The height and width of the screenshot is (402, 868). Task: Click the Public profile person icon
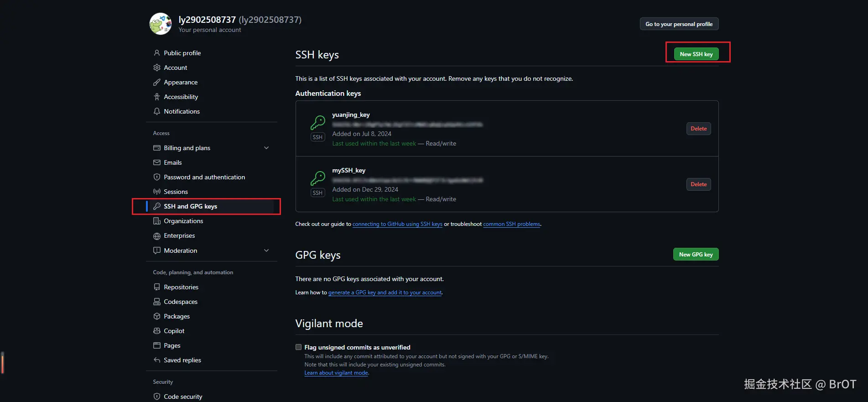coord(157,53)
